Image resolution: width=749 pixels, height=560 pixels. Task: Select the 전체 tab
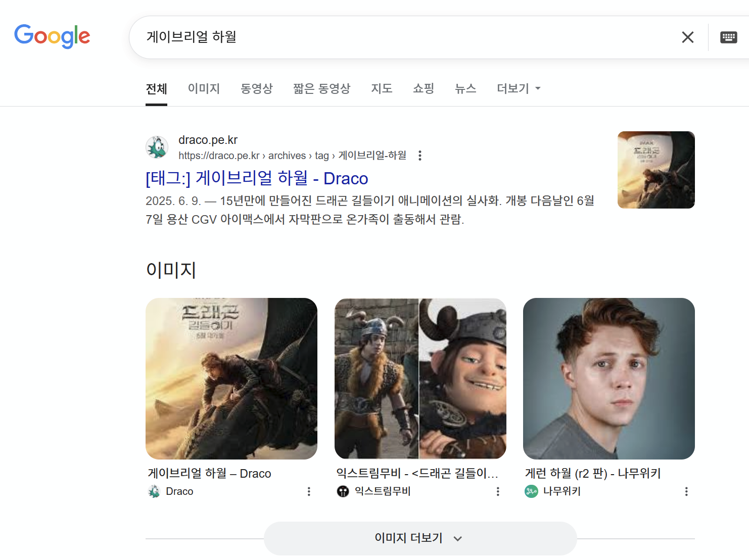click(156, 89)
